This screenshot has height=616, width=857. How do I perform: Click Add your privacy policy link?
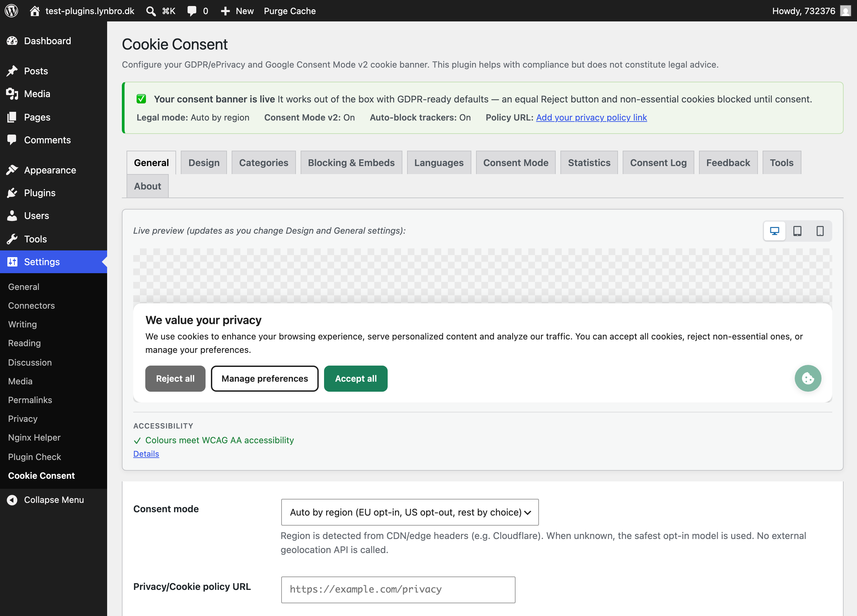click(x=591, y=118)
